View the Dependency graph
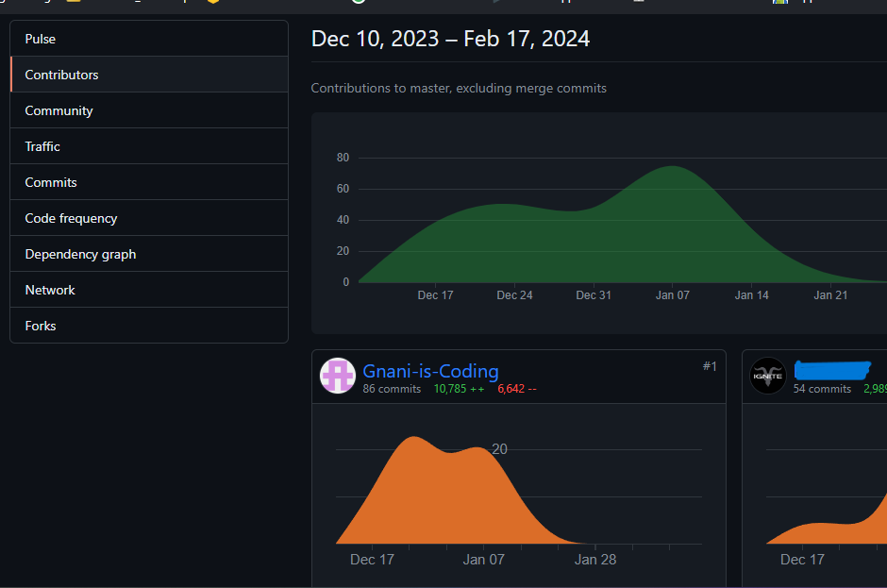The width and height of the screenshot is (887, 588). click(x=80, y=254)
